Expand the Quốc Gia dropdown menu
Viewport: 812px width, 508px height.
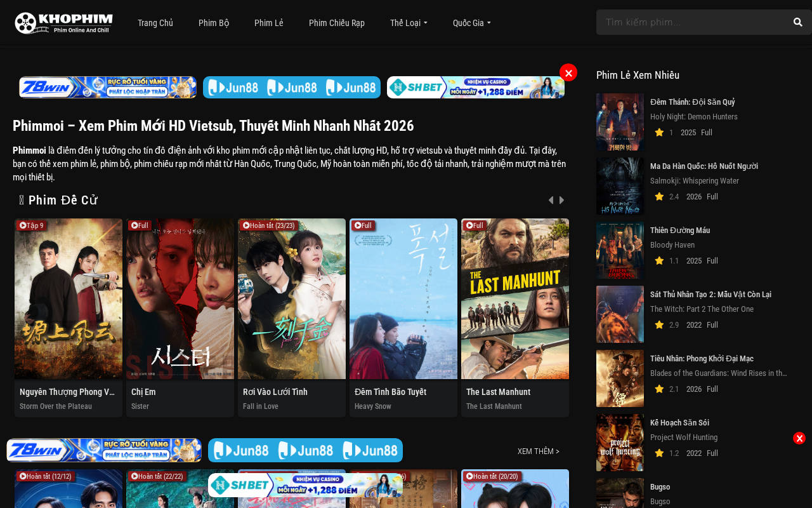point(471,23)
